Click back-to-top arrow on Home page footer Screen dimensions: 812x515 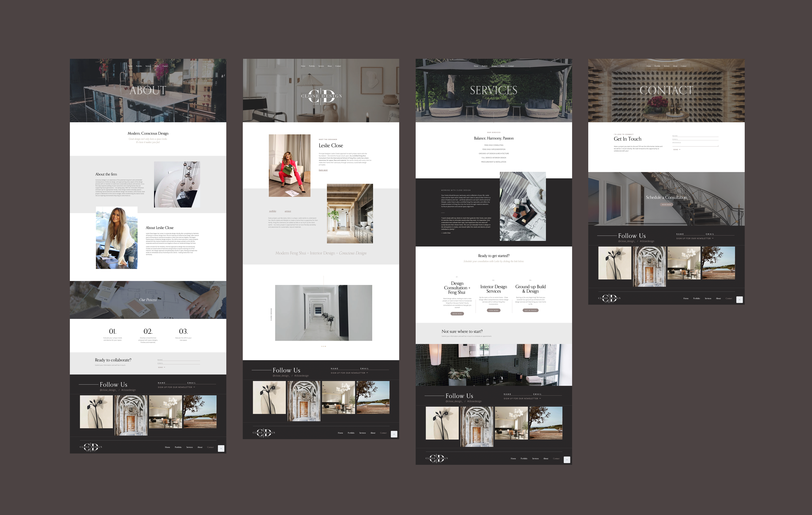[394, 434]
